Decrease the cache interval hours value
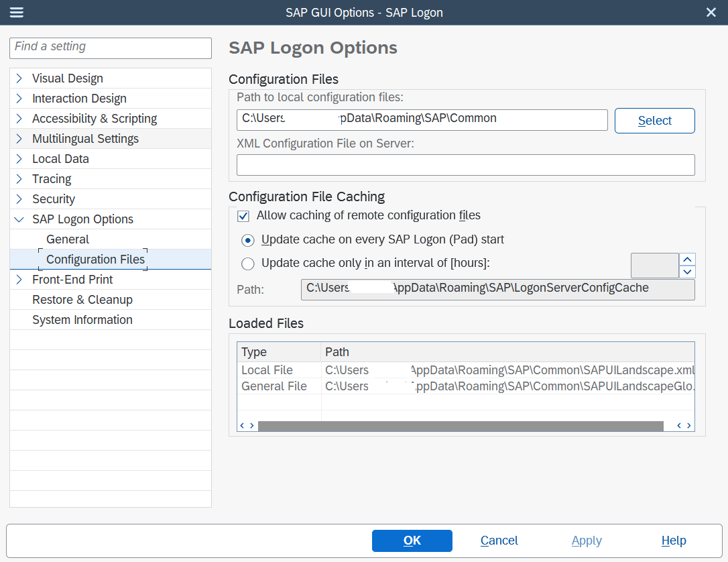The width and height of the screenshot is (728, 562). click(x=688, y=272)
